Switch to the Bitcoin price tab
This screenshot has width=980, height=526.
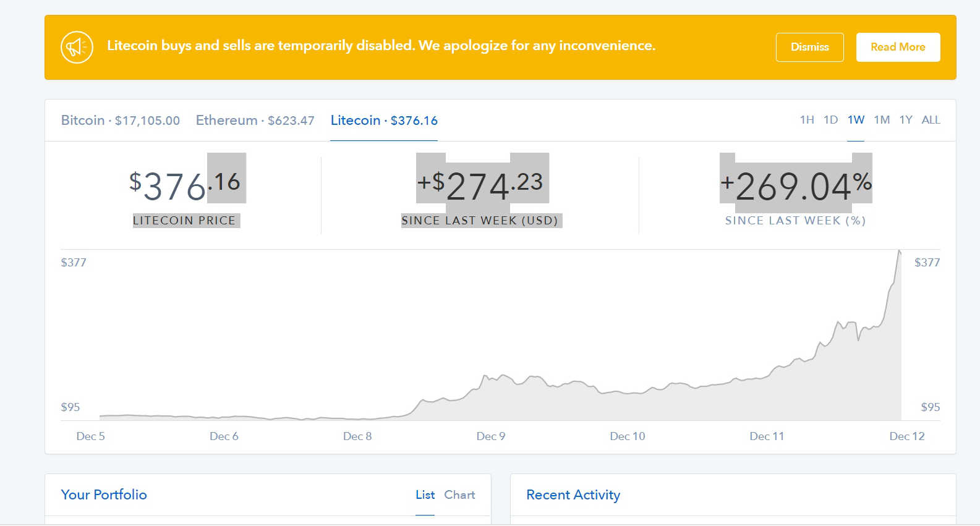pyautogui.click(x=121, y=121)
